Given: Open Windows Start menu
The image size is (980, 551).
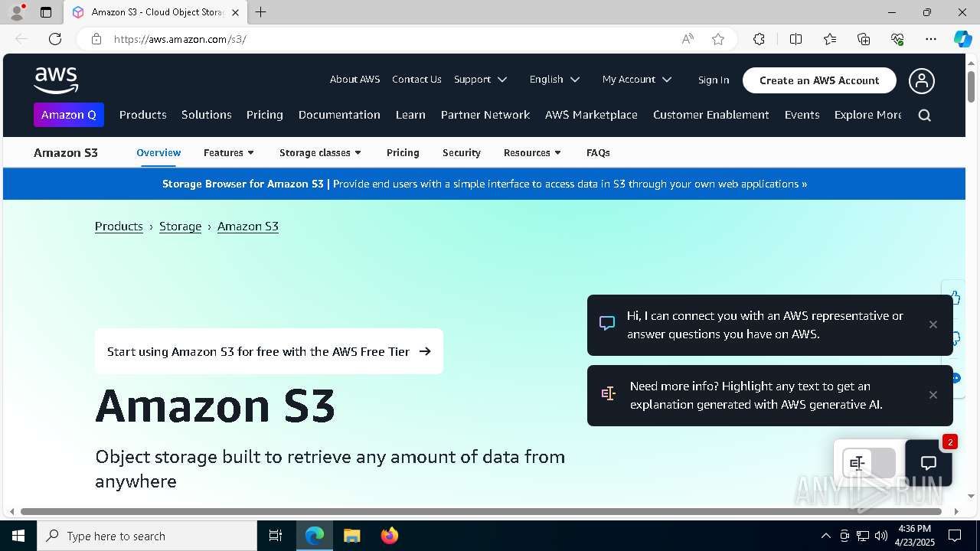Looking at the screenshot, I should point(18,536).
